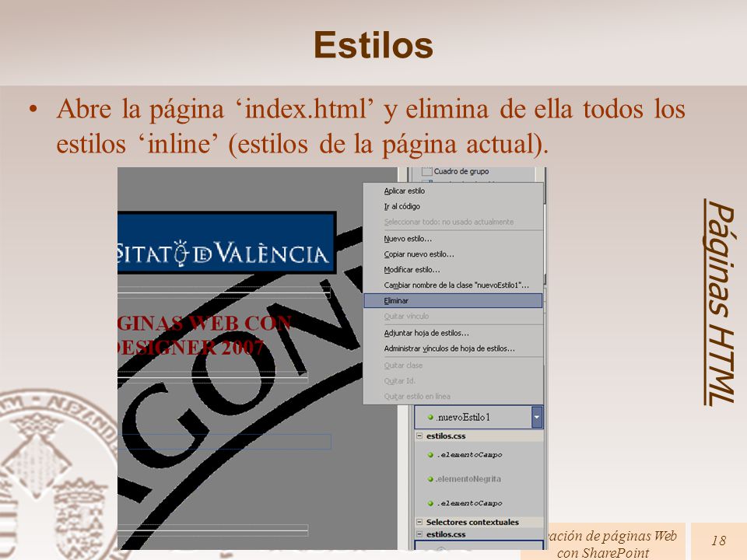747x560 pixels.
Task: Click the 'Páginas HTML' vertical label
Action: pyautogui.click(x=719, y=302)
